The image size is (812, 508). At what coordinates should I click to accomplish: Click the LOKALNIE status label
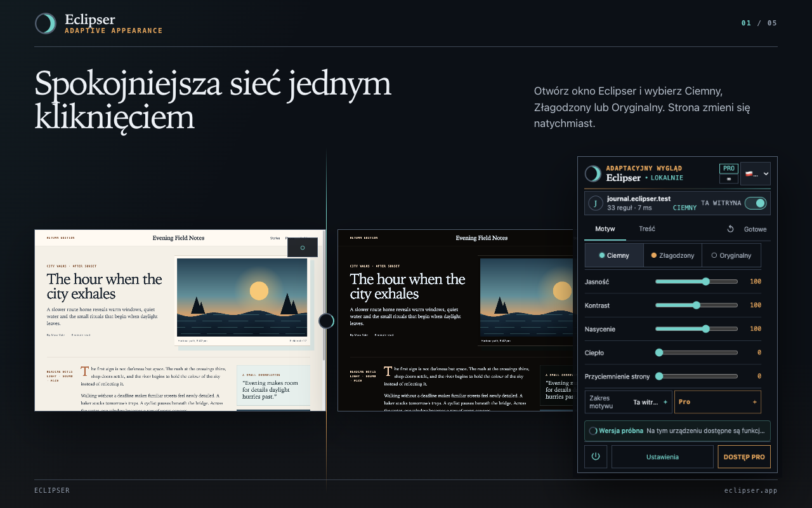coord(667,178)
